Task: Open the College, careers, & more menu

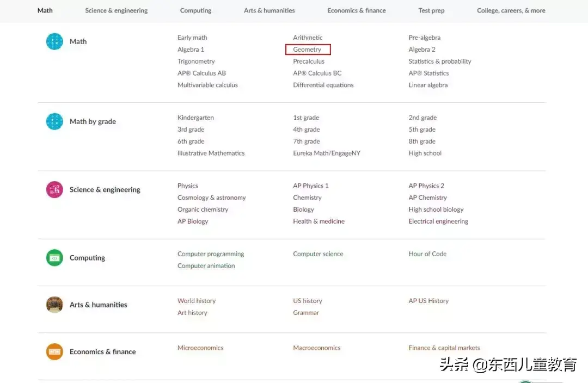Action: pos(511,10)
